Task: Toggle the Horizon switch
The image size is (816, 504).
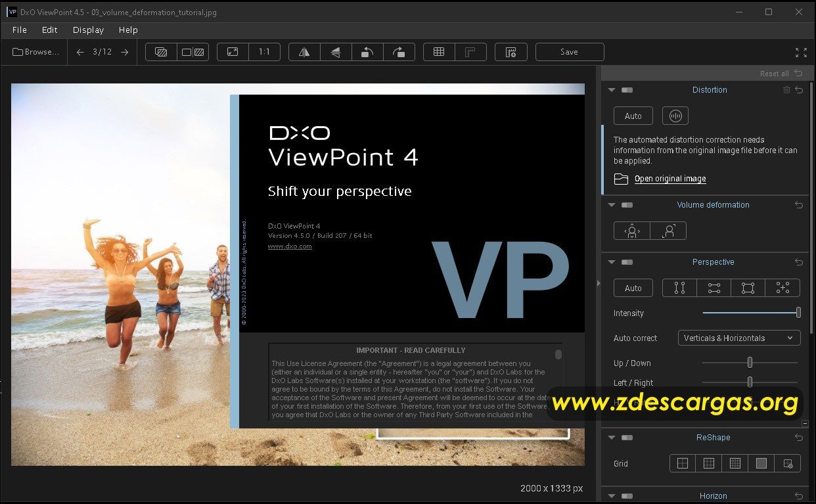Action: (627, 496)
